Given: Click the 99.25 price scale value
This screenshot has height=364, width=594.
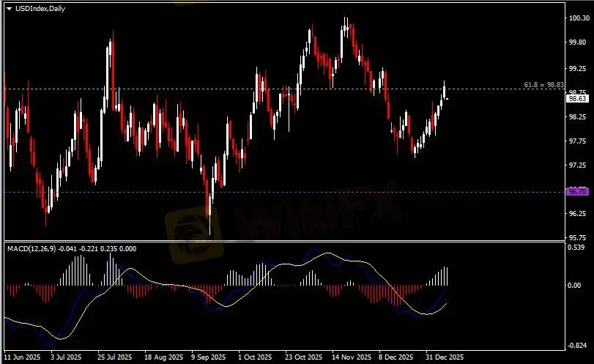Looking at the screenshot, I should pyautogui.click(x=578, y=69).
